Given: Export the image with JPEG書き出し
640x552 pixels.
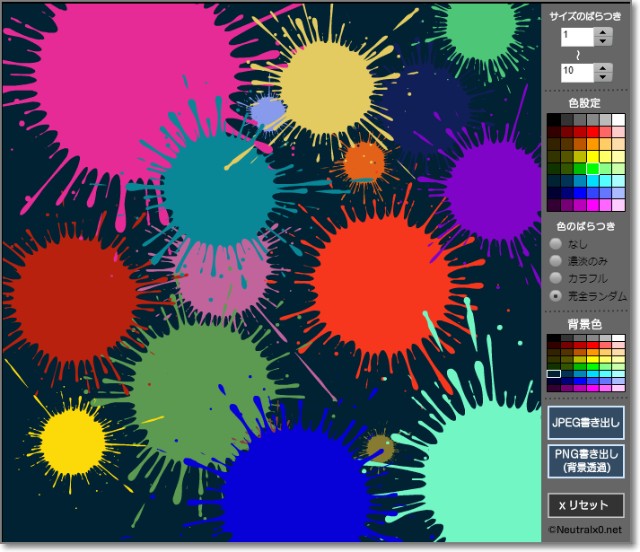Looking at the screenshot, I should (x=586, y=422).
